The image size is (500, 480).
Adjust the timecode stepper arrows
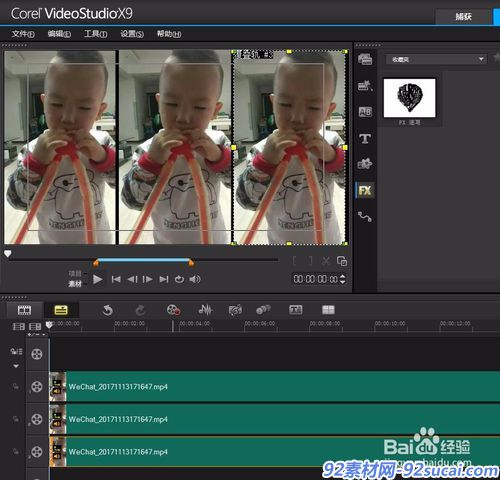[x=342, y=279]
